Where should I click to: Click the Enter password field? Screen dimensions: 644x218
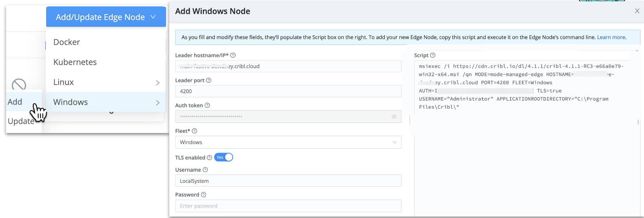[x=288, y=206]
